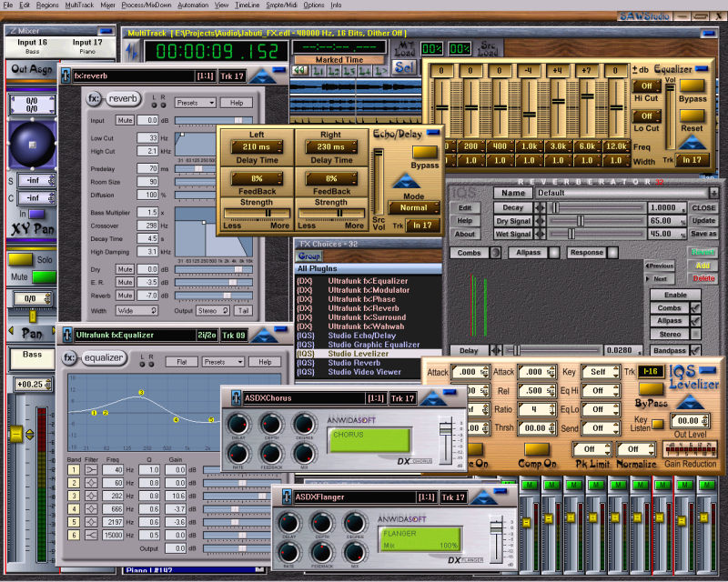Click the blue pyramid icon in ASDXFlanger titlebar

point(483,497)
